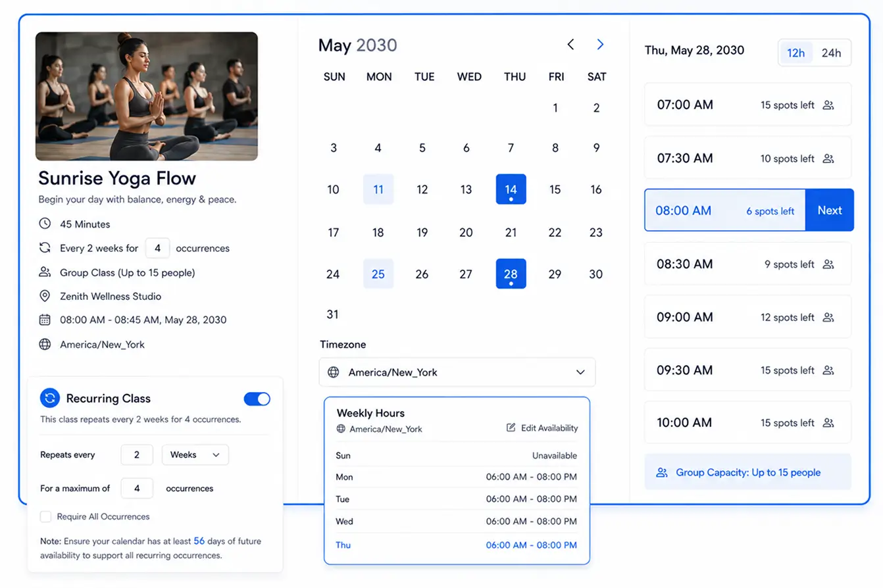The image size is (883, 588).
Task: Choose the 09:30 AM time slot
Action: pyautogui.click(x=747, y=370)
